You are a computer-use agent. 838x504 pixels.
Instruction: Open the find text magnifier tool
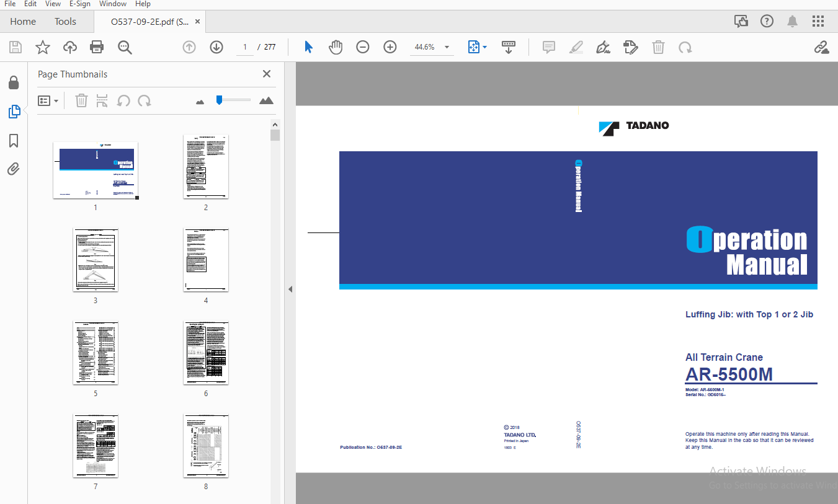pyautogui.click(x=125, y=47)
